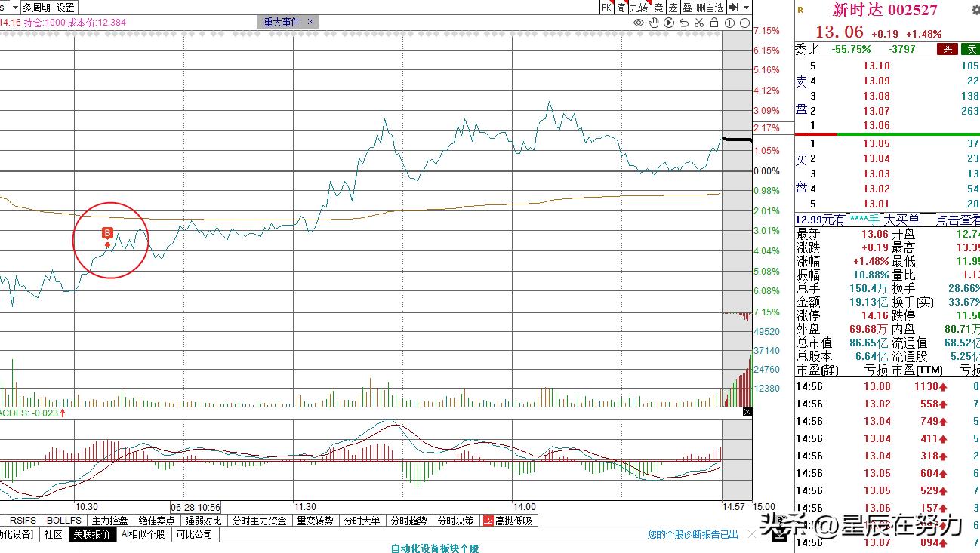Viewport: 980px width, 553px height.
Task: Open the settings gear beside stock name
Action: (975, 10)
